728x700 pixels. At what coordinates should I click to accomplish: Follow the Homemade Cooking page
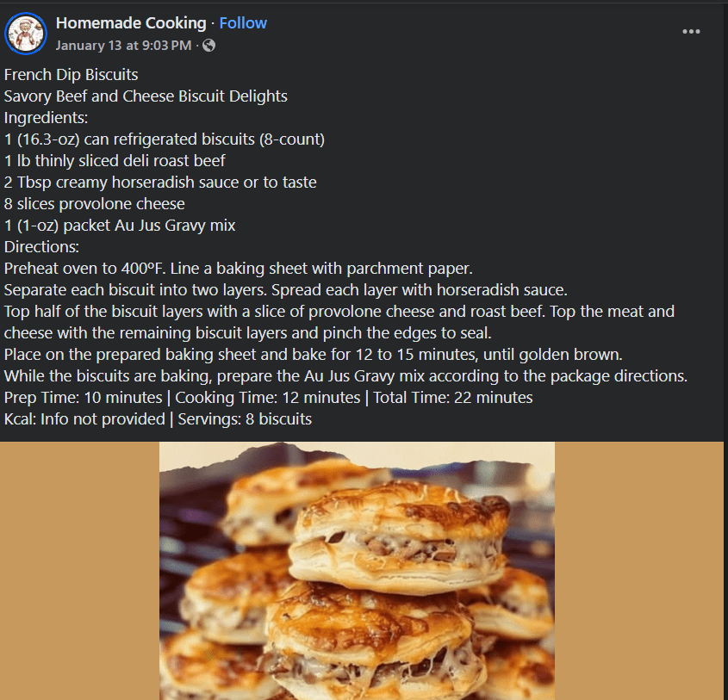(243, 23)
